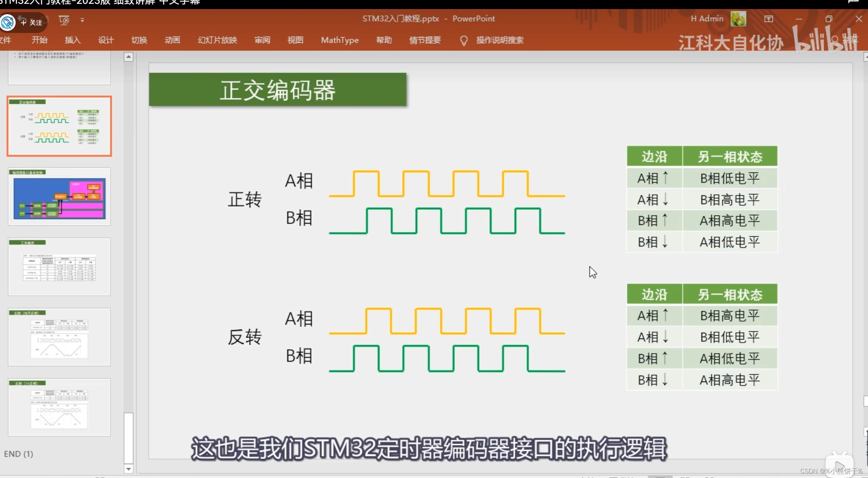Select the 正交编码器 slide thumbnail
The image size is (868, 478).
tap(59, 126)
